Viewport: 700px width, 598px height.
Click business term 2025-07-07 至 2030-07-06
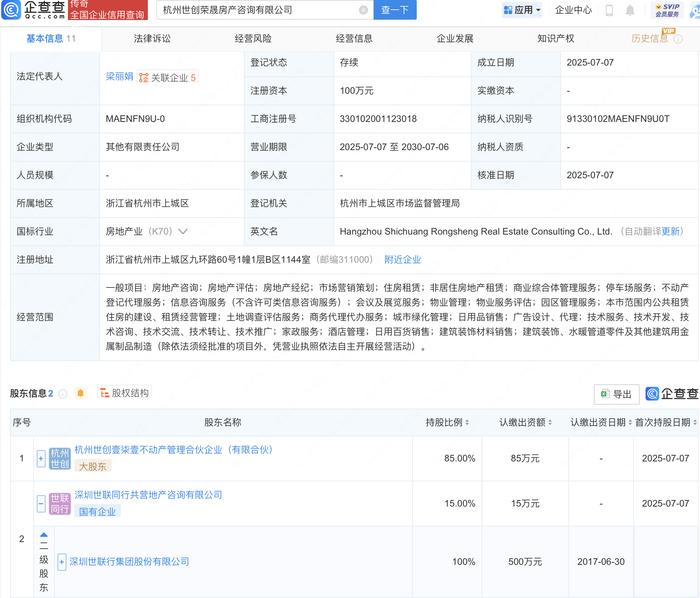point(394,147)
